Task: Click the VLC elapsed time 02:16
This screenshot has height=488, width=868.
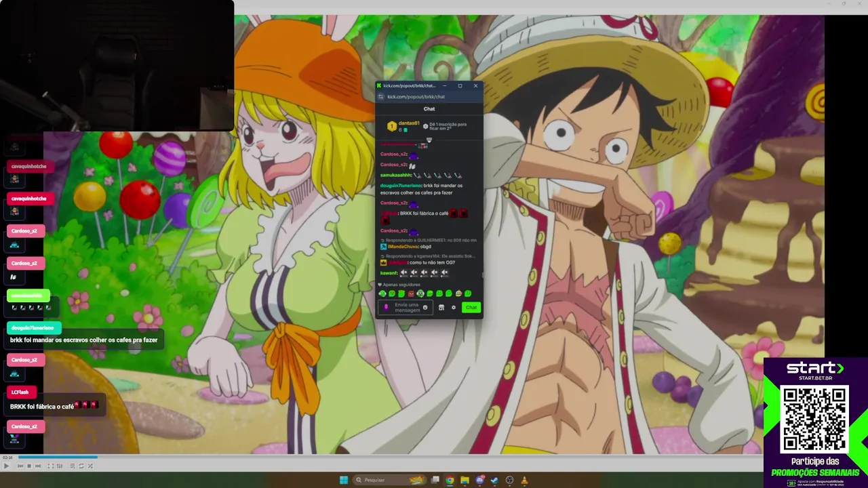Action: [x=7, y=457]
